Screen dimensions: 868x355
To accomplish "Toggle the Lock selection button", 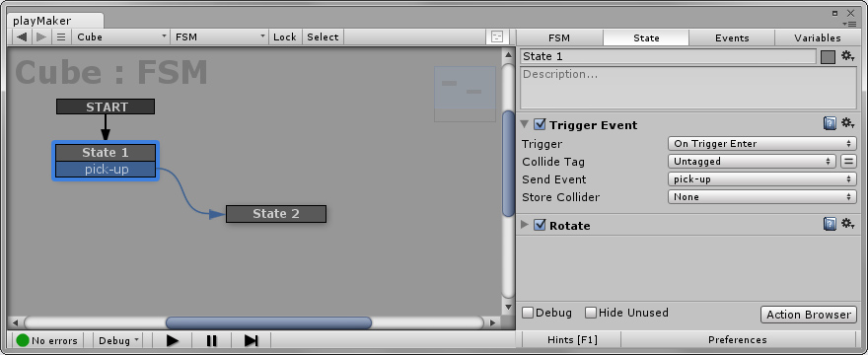I will pos(284,37).
